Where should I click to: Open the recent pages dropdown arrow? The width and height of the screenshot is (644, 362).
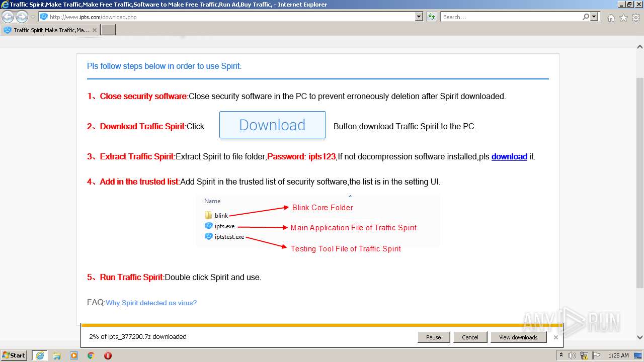[x=33, y=17]
